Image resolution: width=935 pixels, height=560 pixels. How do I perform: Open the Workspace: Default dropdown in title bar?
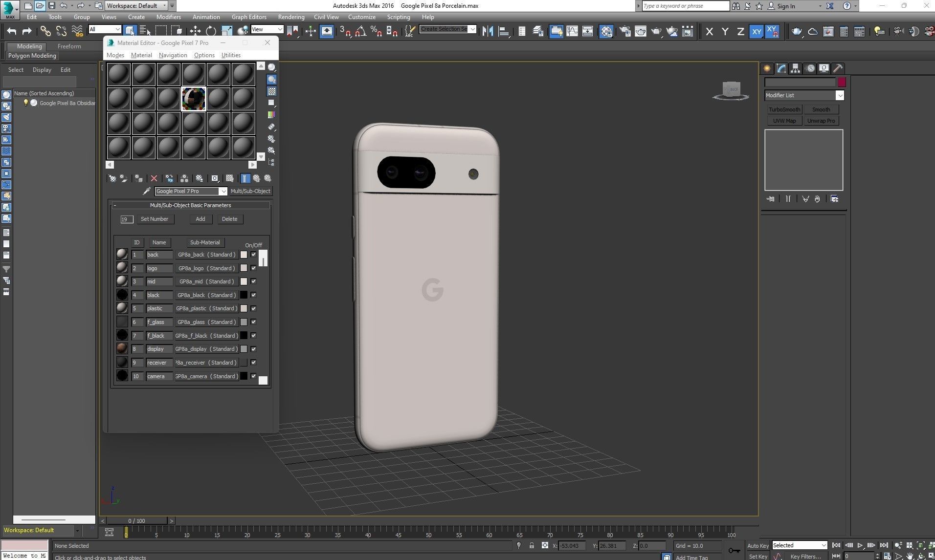tap(137, 6)
